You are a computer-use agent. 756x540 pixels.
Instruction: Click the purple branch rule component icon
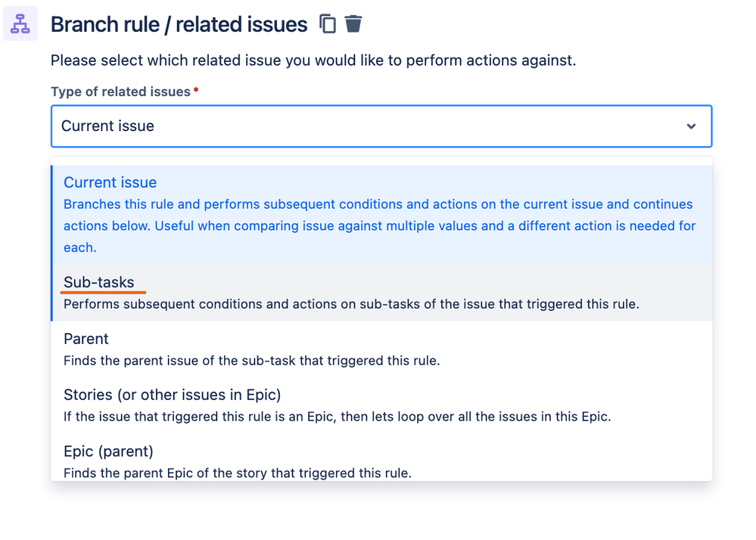click(x=20, y=23)
